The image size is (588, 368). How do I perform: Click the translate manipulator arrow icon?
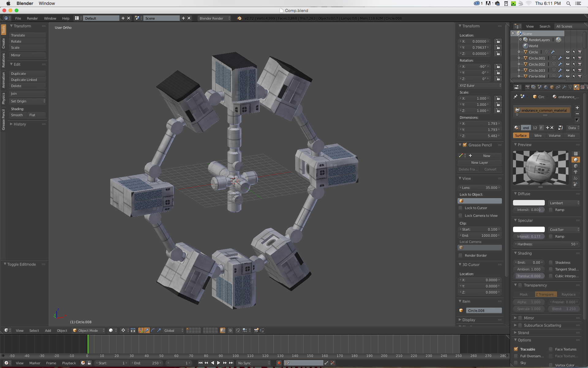tap(147, 330)
